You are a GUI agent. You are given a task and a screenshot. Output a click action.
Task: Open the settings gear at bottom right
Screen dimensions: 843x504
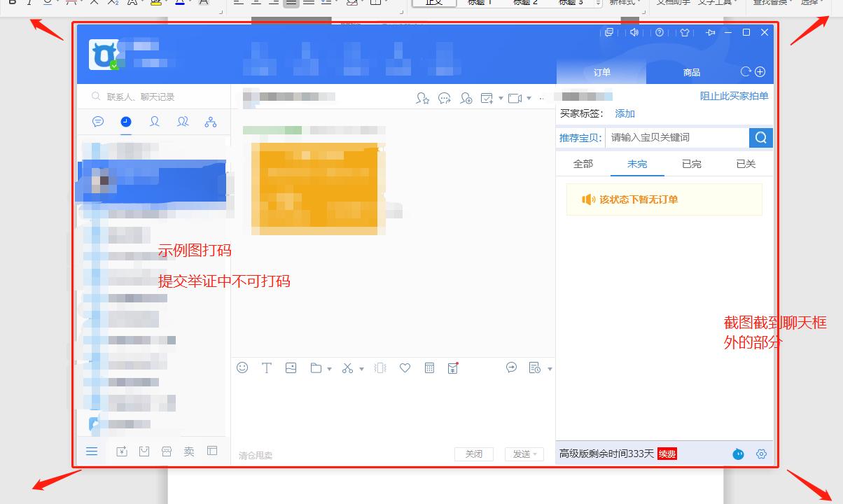coord(761,454)
